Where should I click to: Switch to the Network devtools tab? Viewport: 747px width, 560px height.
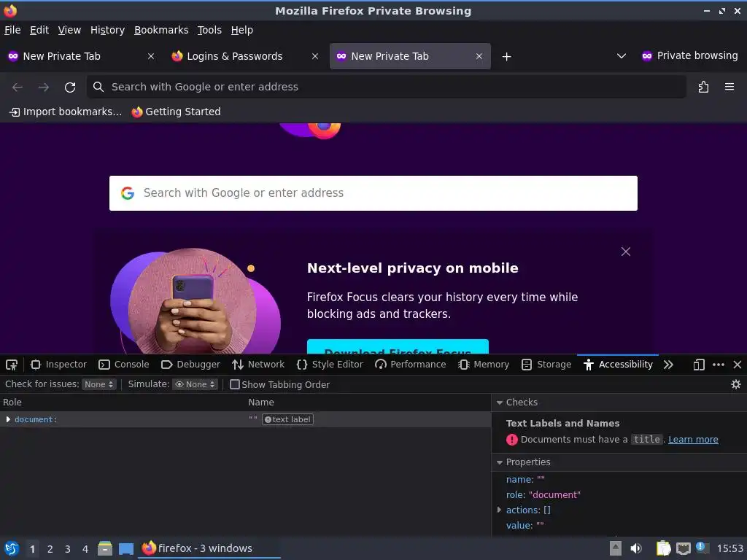pyautogui.click(x=258, y=365)
